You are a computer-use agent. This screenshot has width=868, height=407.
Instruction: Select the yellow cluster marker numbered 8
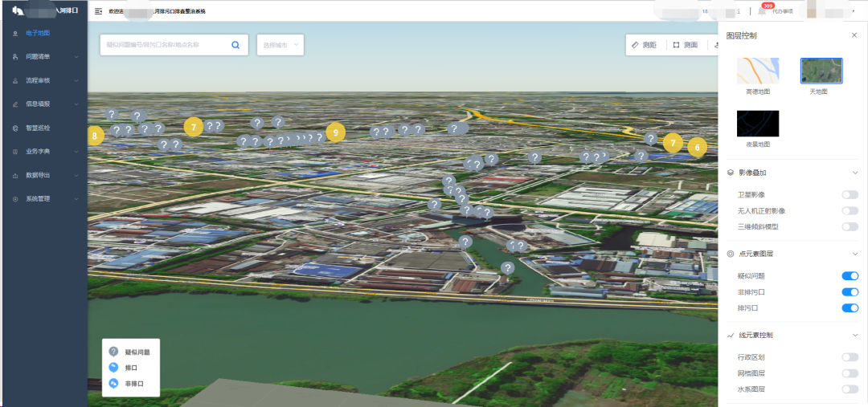pyautogui.click(x=95, y=136)
